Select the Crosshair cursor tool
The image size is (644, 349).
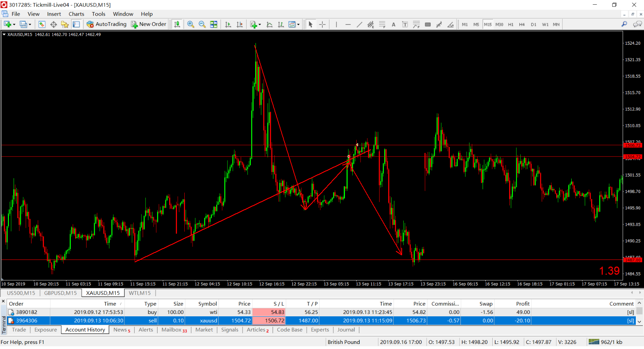tap(322, 25)
